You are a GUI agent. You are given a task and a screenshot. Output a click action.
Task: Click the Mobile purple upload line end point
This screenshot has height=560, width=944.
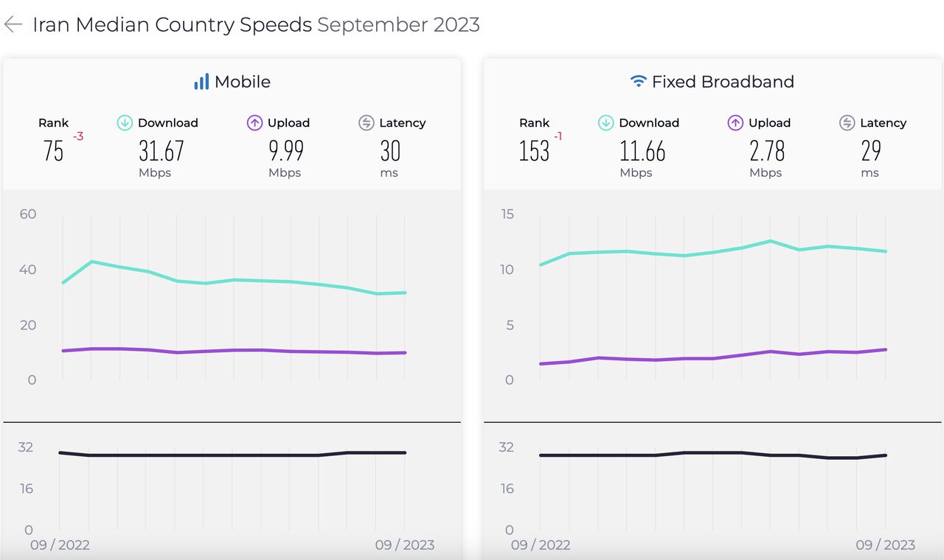coord(405,352)
